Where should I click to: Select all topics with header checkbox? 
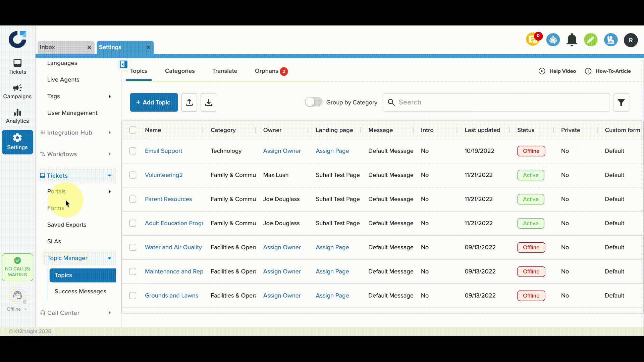tap(133, 130)
